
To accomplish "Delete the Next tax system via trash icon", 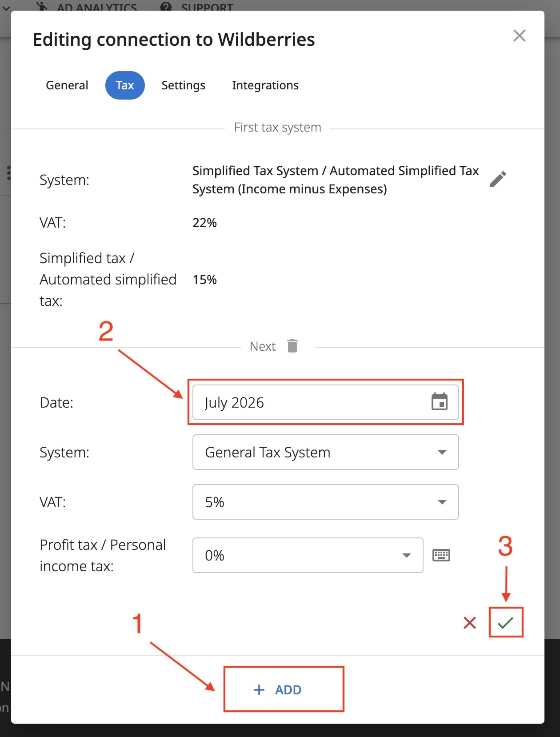I will 292,346.
